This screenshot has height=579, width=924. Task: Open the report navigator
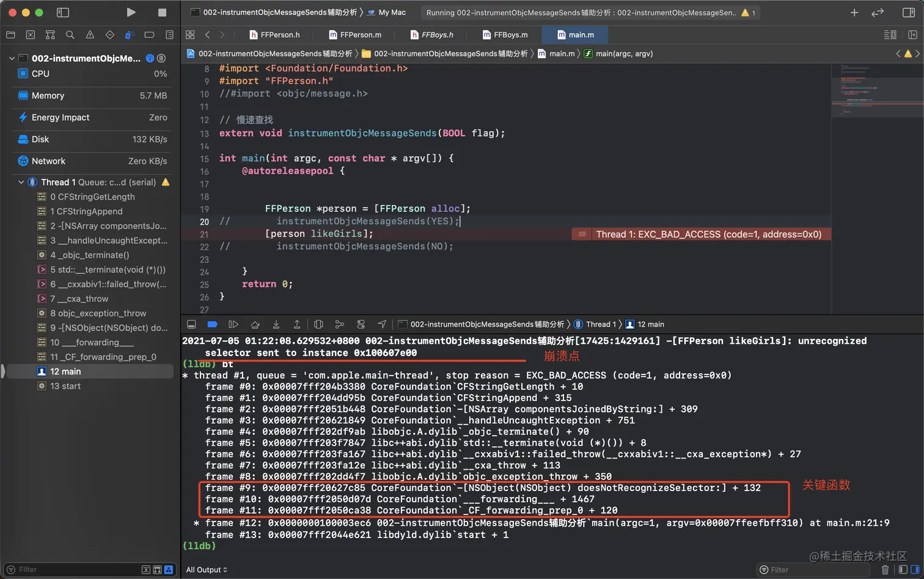click(169, 35)
